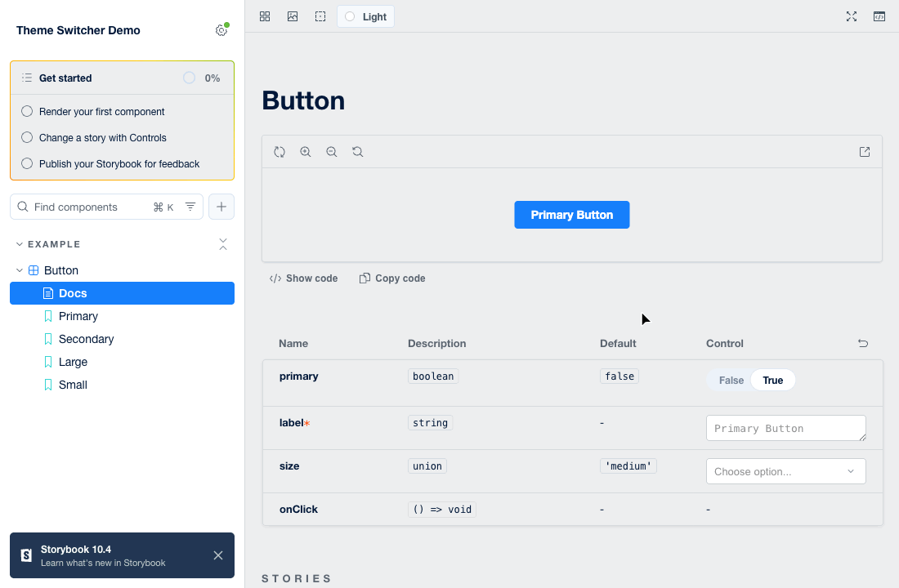This screenshot has width=899, height=588.
Task: Click the remount story reload icon
Action: [280, 152]
